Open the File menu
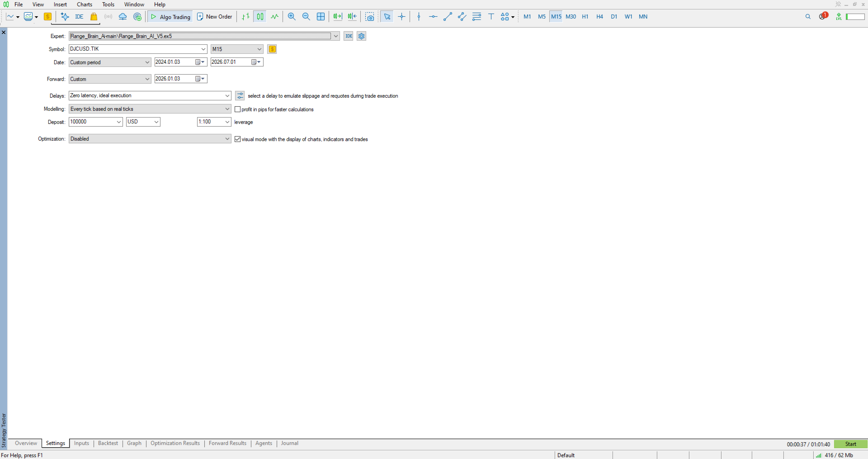 coord(19,5)
